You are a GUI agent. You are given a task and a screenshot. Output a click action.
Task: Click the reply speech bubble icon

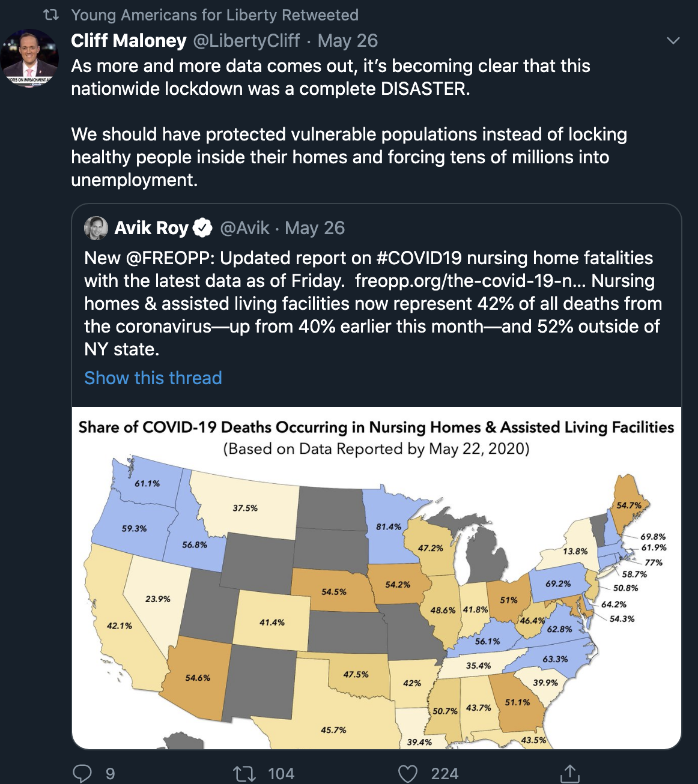[x=82, y=773]
